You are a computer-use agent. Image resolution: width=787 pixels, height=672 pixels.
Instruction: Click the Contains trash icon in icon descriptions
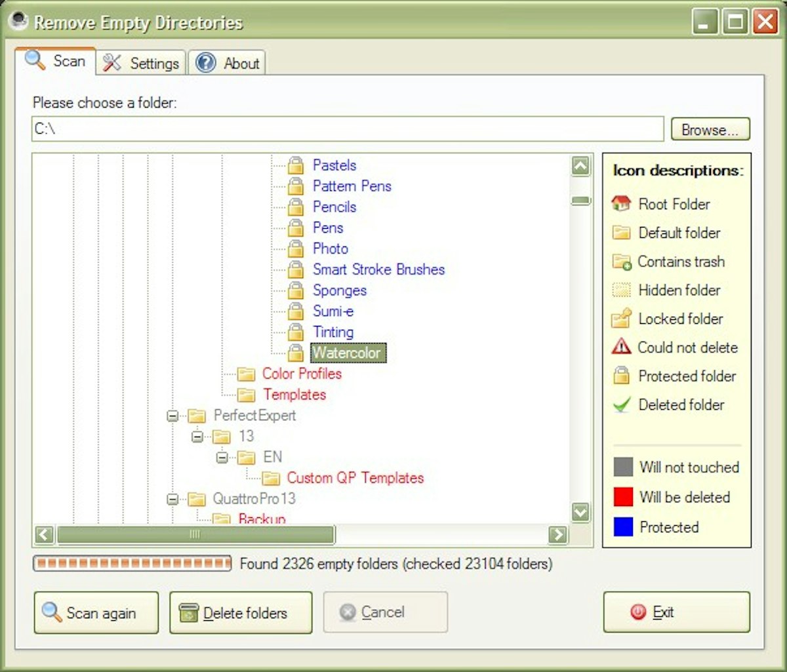[620, 262]
